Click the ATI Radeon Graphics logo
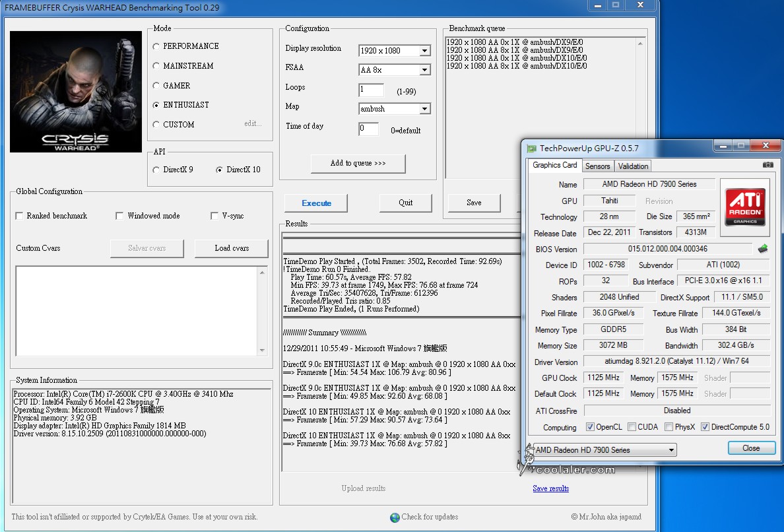 pyautogui.click(x=745, y=207)
